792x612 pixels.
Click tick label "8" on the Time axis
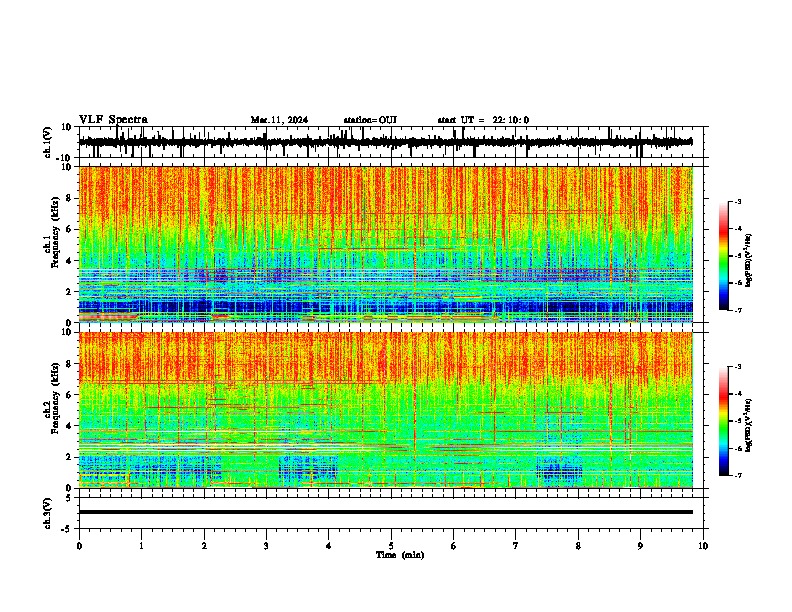[578, 546]
